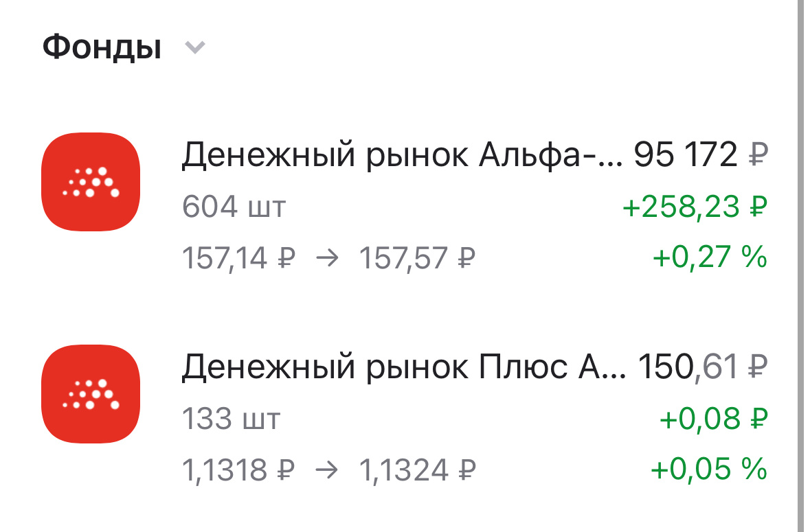Click the +0,27 % change indicator

pyautogui.click(x=709, y=257)
